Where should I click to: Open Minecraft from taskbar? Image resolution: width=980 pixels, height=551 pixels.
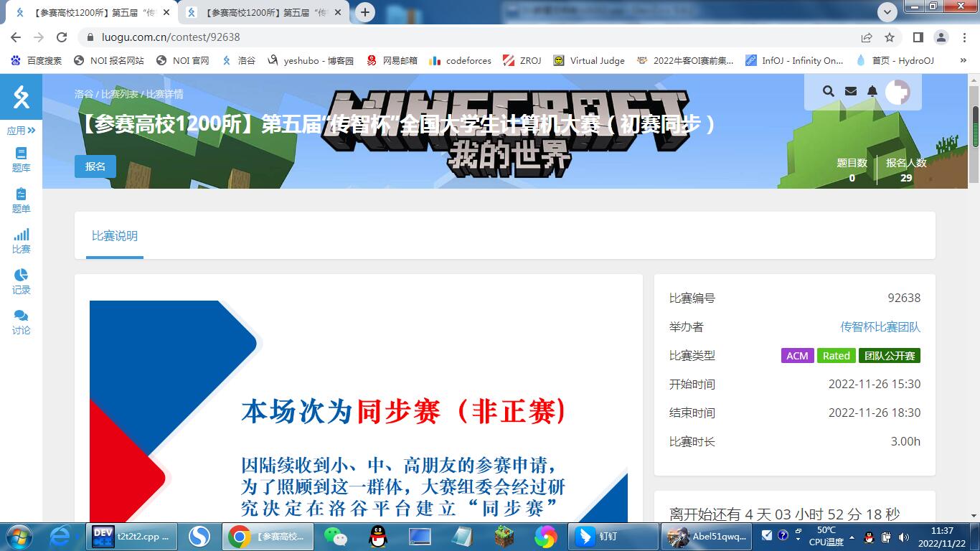(x=505, y=536)
